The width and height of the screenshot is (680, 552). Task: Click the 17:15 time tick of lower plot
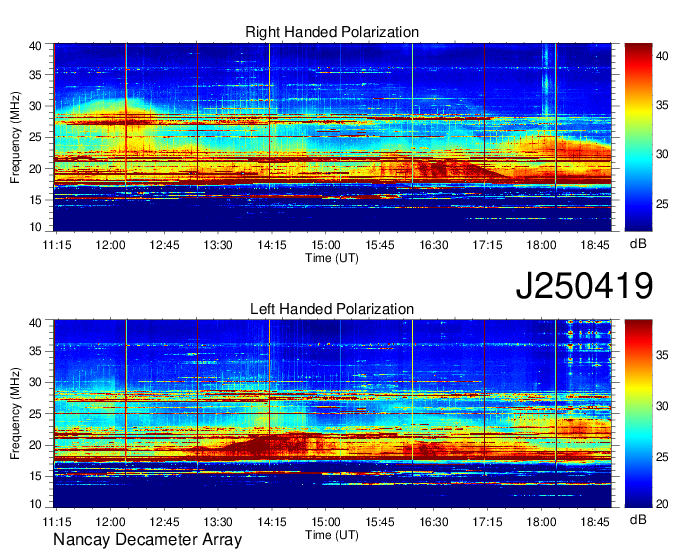[487, 522]
